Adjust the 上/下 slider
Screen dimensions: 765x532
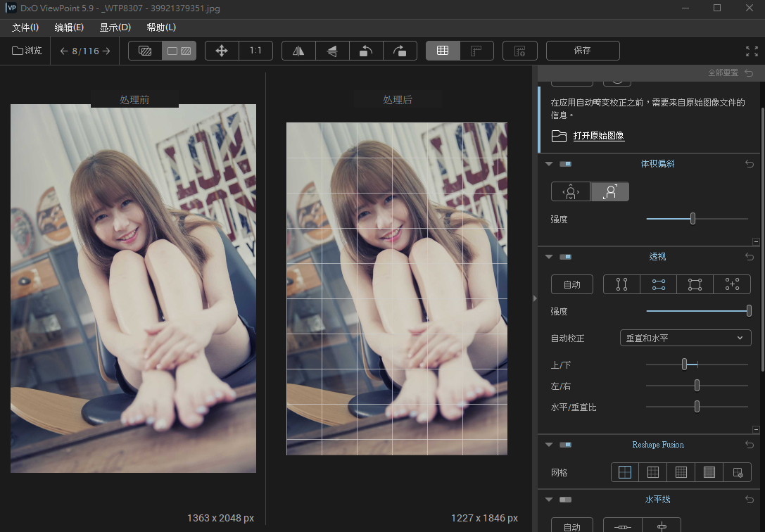pos(685,365)
